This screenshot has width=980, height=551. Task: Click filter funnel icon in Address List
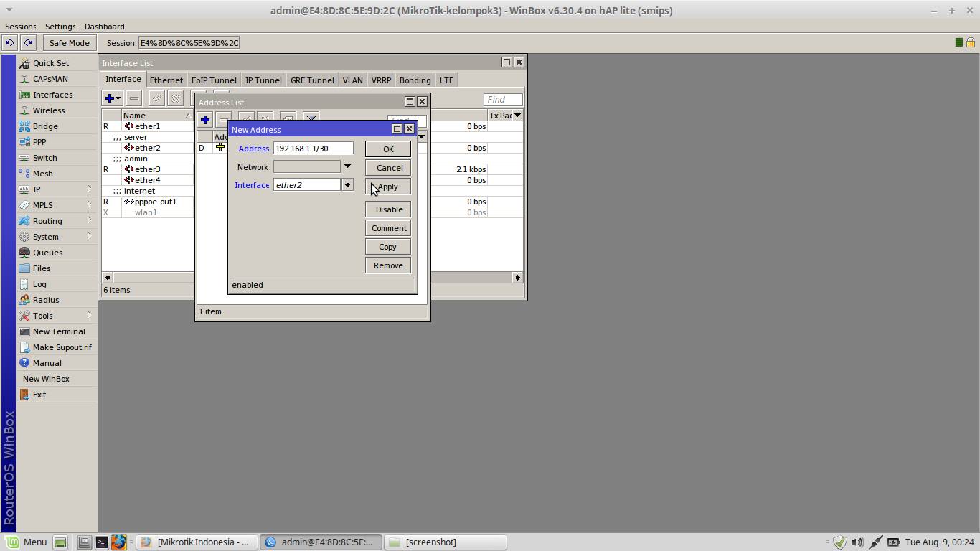[311, 118]
